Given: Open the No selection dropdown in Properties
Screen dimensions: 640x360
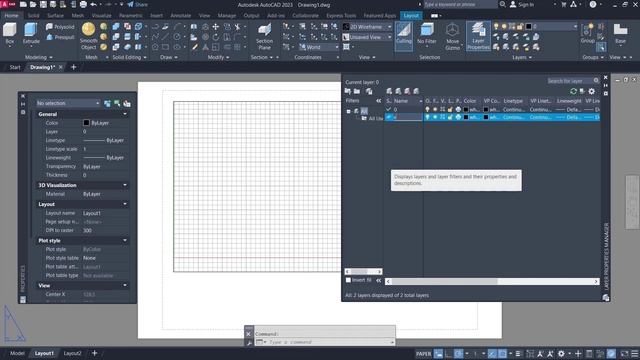Looking at the screenshot, I should (68, 103).
